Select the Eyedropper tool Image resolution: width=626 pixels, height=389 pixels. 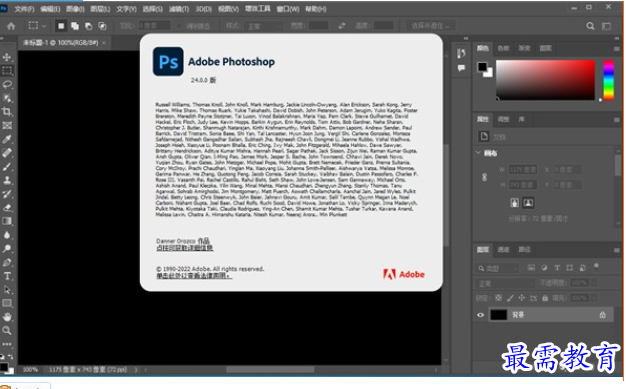coord(7,139)
